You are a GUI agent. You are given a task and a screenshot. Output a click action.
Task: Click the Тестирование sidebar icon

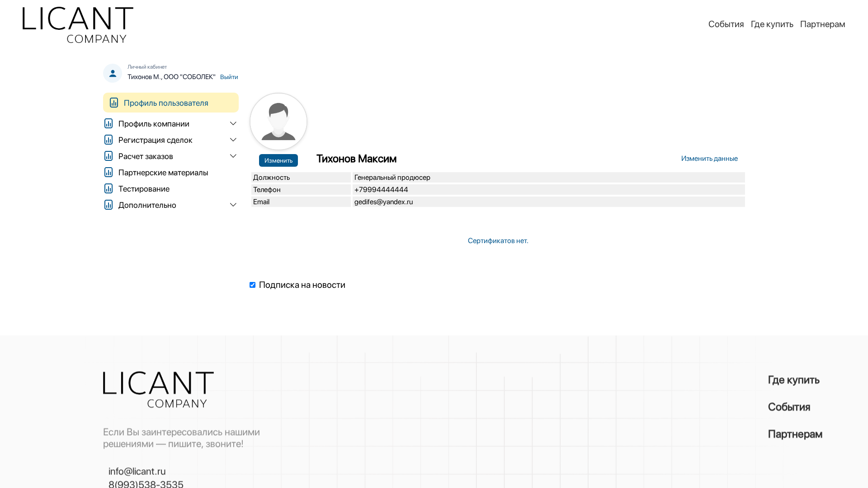click(x=108, y=188)
